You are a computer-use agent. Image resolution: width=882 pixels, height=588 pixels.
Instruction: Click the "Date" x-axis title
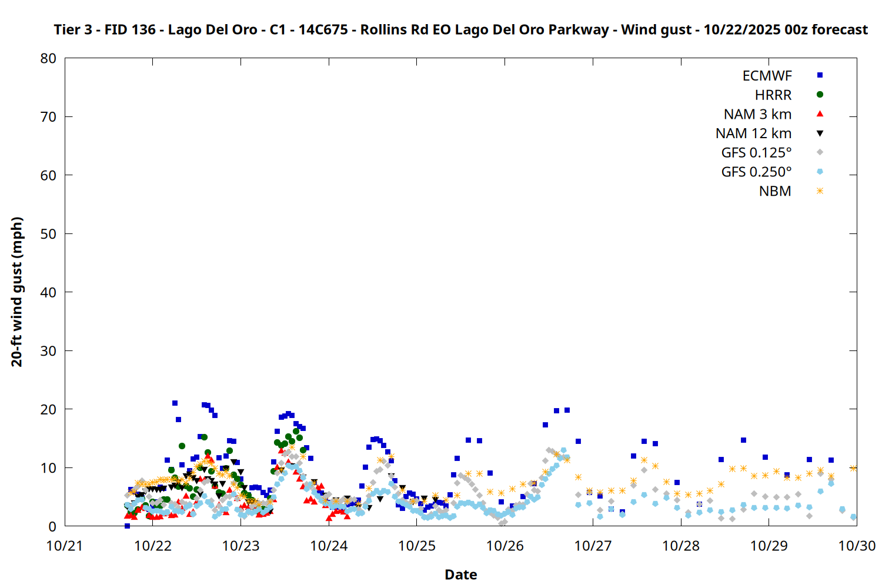tap(460, 574)
